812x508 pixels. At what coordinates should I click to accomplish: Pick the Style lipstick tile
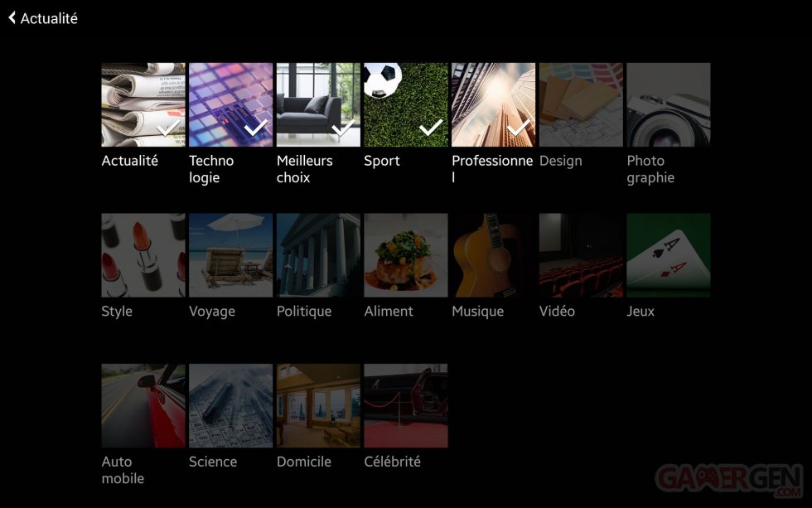[143, 255]
